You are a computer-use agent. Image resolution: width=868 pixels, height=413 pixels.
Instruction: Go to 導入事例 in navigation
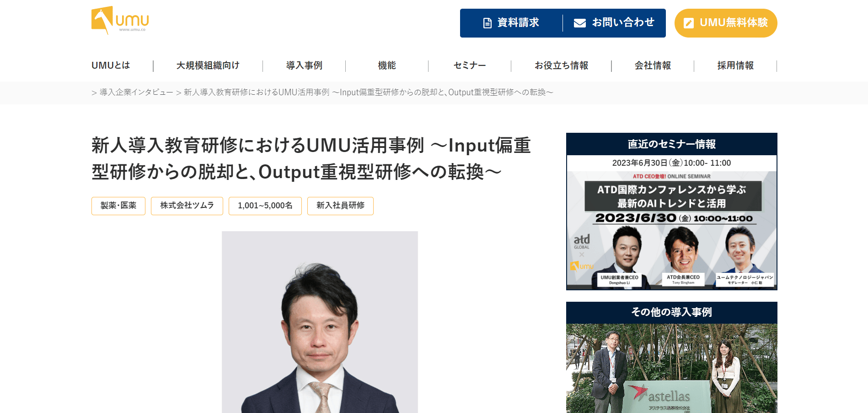pos(304,65)
